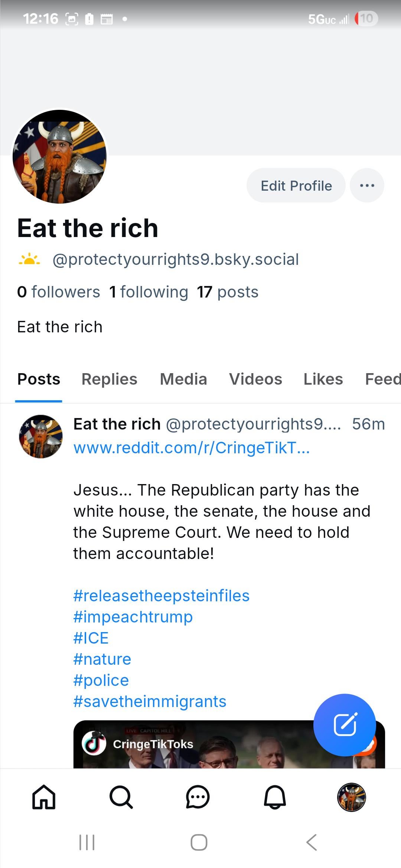The width and height of the screenshot is (401, 868).
Task: Open Search via magnifying glass icon
Action: click(121, 797)
